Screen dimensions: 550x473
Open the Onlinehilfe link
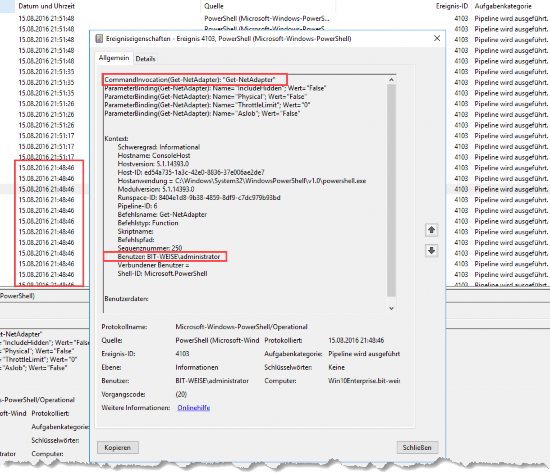coord(194,408)
